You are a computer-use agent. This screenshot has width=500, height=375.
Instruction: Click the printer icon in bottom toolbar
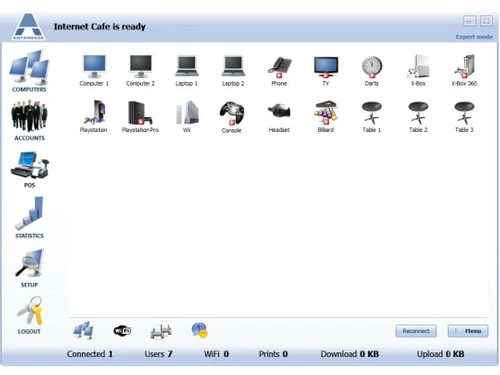tap(161, 331)
